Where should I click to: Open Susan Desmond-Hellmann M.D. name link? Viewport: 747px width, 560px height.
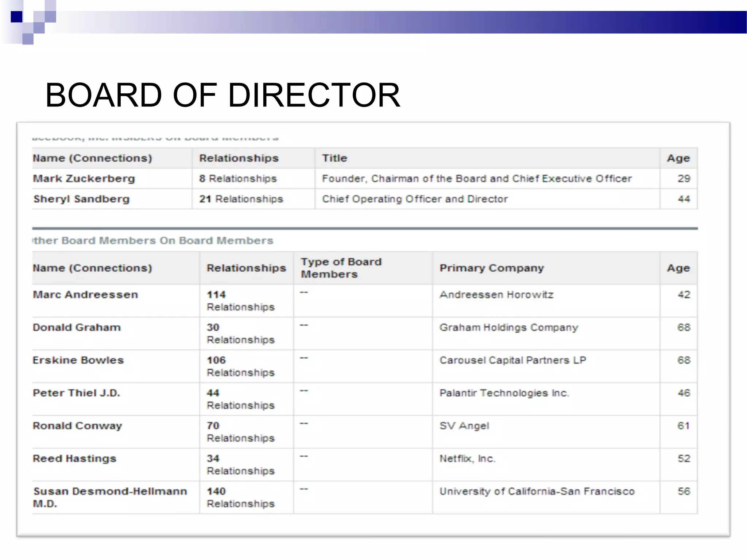tap(110, 498)
